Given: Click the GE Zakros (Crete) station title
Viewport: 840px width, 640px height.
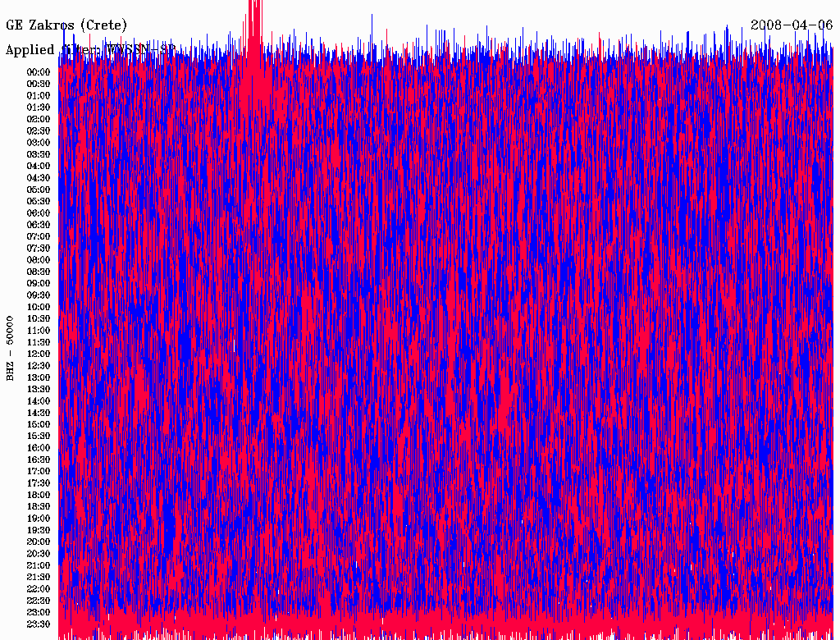Looking at the screenshot, I should point(66,25).
